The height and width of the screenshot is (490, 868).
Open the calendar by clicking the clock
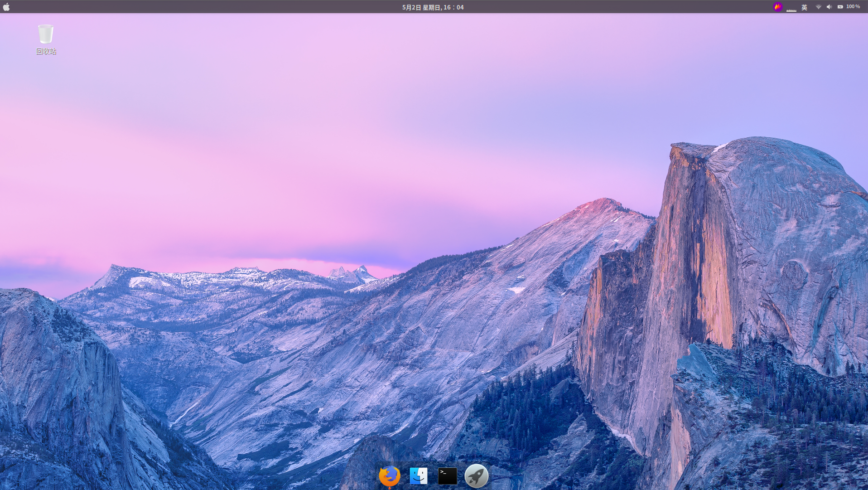pos(432,7)
